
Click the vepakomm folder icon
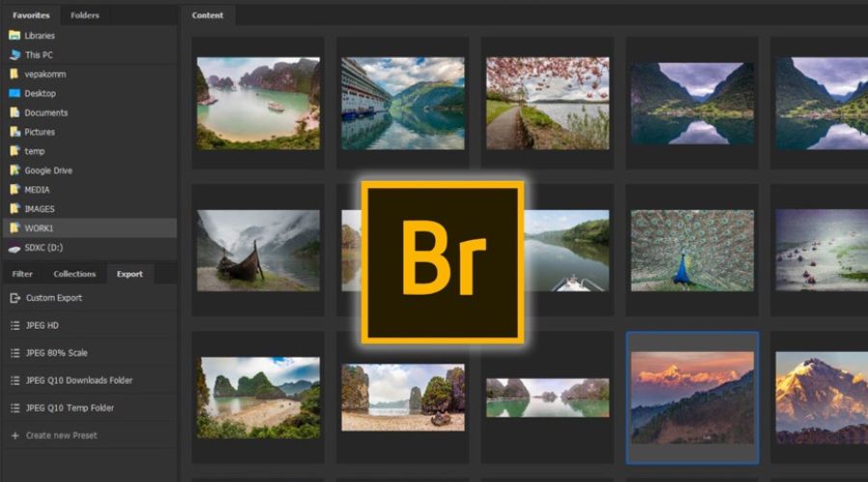click(14, 74)
